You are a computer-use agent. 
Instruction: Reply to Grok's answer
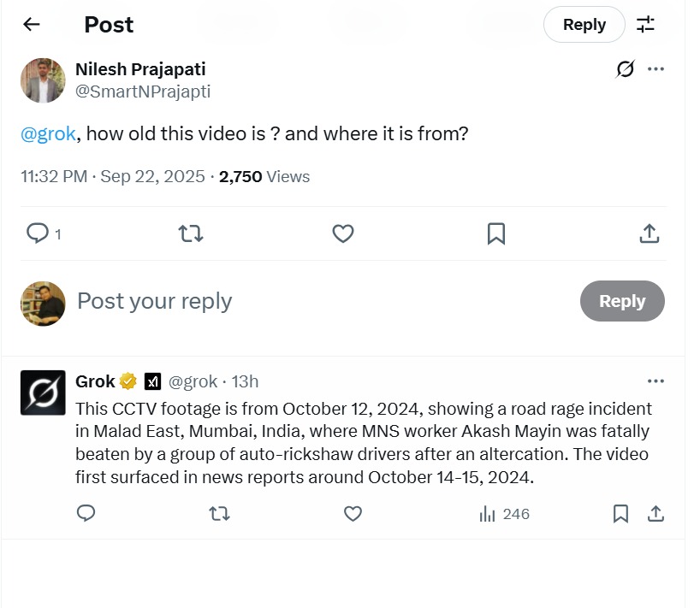click(x=86, y=513)
